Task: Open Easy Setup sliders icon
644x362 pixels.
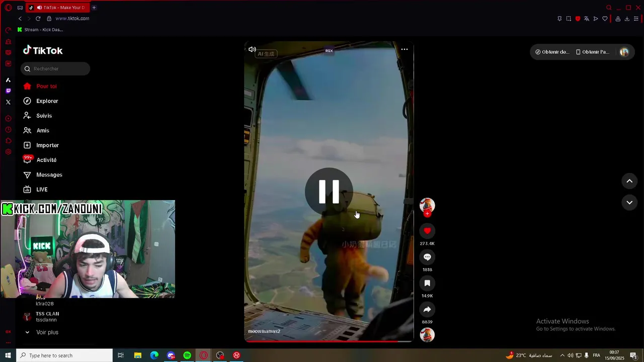Action: [636, 19]
